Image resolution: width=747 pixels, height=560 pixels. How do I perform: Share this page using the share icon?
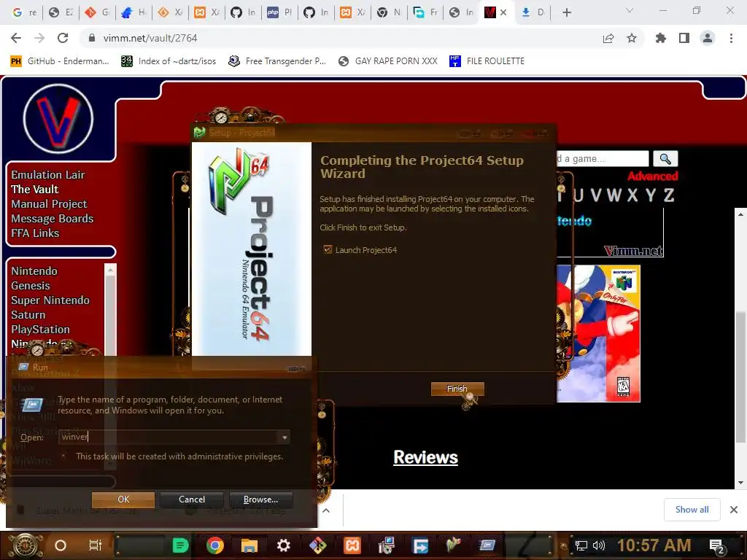pyautogui.click(x=608, y=38)
